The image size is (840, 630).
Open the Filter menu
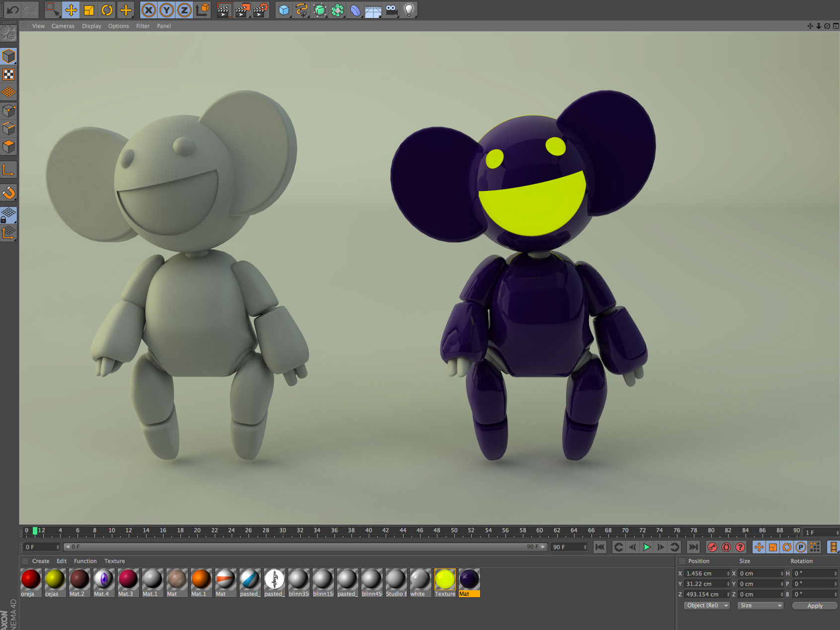tap(143, 26)
